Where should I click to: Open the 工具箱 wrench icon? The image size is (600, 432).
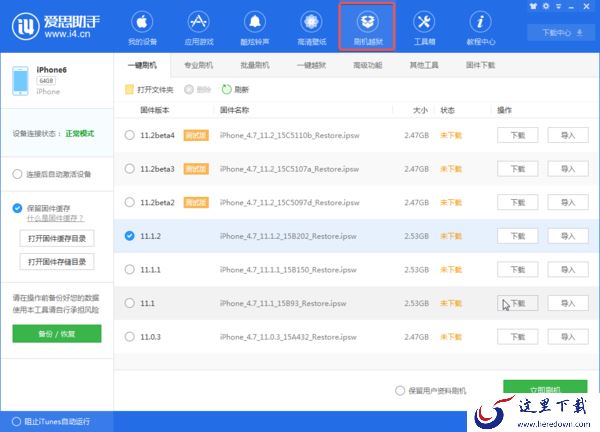point(424,28)
